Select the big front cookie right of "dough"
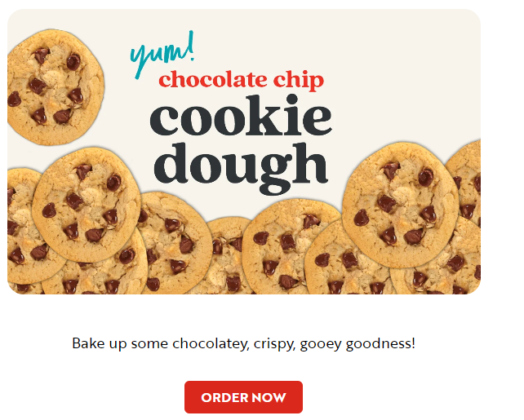 tap(400, 205)
